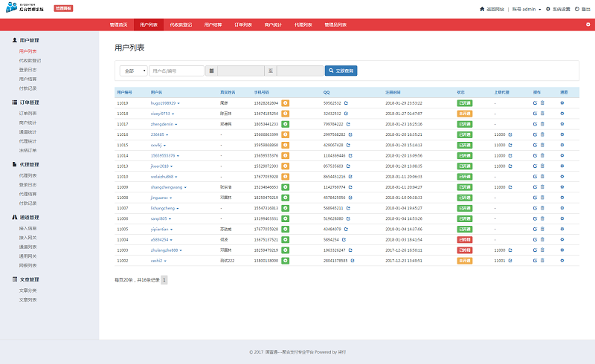Click the agent link icon in row 11016
The width and height of the screenshot is (595, 364).
(510, 134)
